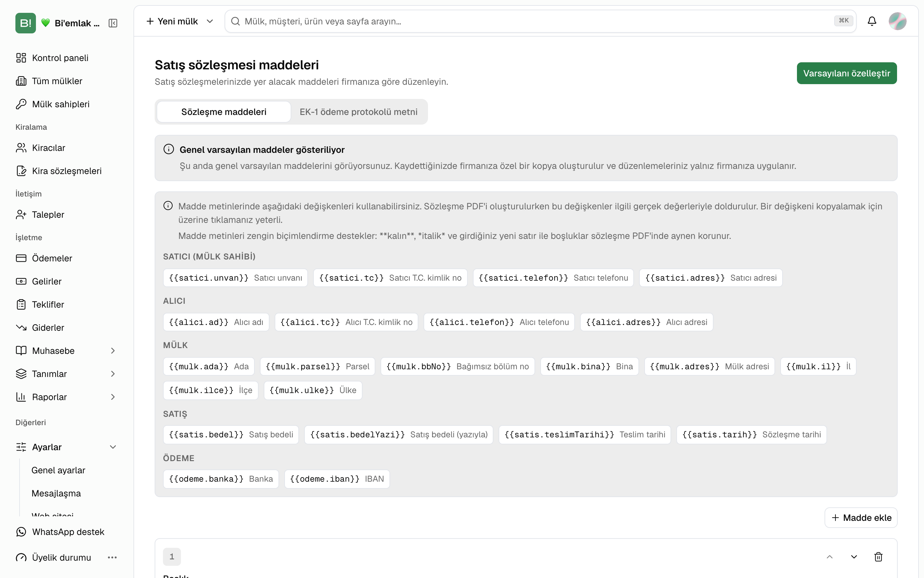Switch to Sözleşme maddeleri tab
The image size is (924, 578).
pos(224,112)
